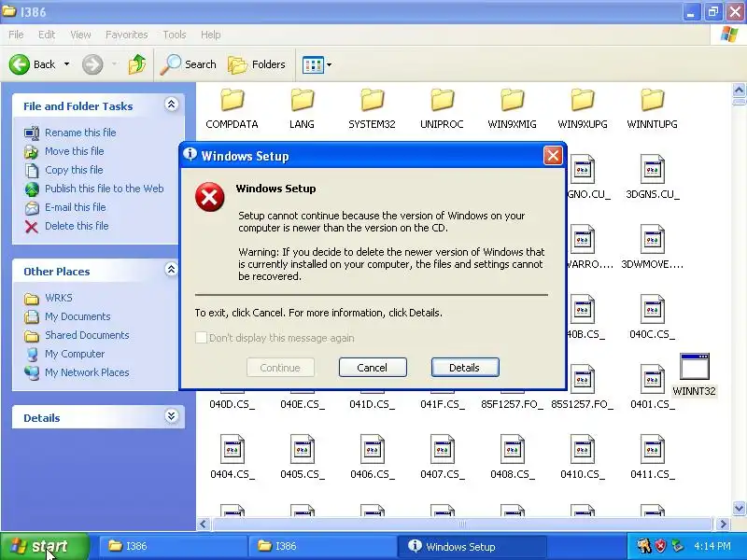Toggle the Folders pane button
747x560 pixels.
257,64
